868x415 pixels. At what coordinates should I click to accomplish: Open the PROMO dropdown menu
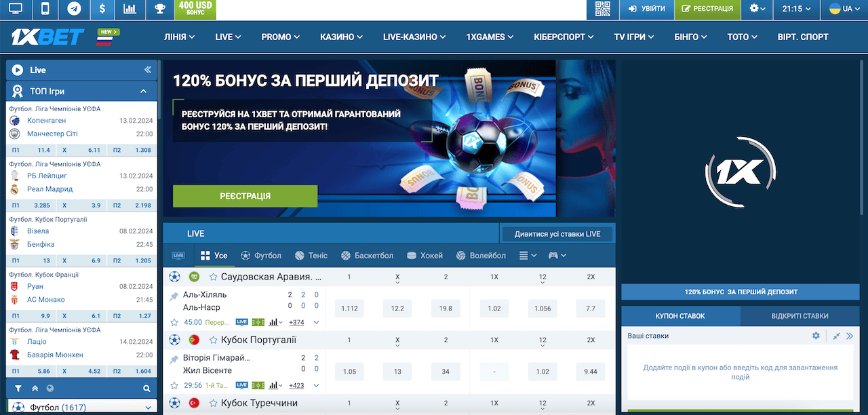(x=281, y=37)
